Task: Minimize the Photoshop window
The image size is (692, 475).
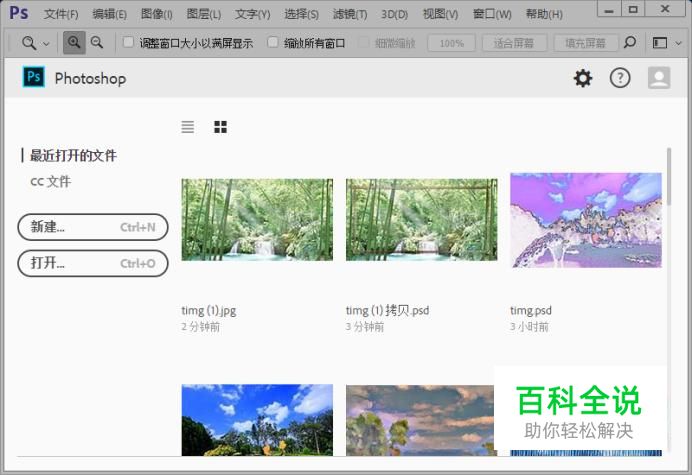Action: click(609, 9)
